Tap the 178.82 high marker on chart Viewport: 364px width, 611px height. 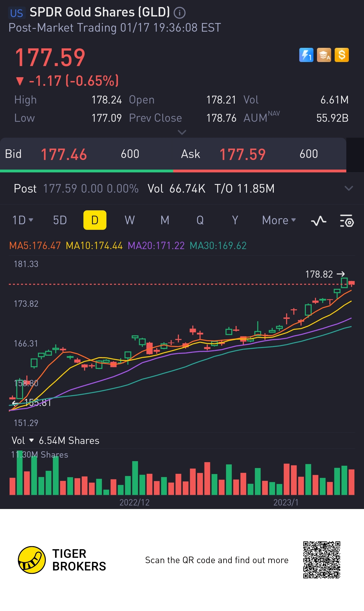pos(325,274)
